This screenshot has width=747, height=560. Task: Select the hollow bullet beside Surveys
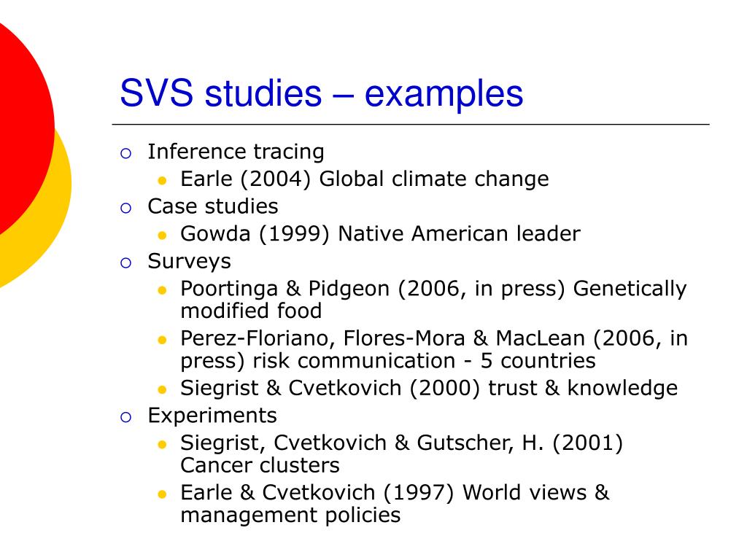pyautogui.click(x=125, y=262)
